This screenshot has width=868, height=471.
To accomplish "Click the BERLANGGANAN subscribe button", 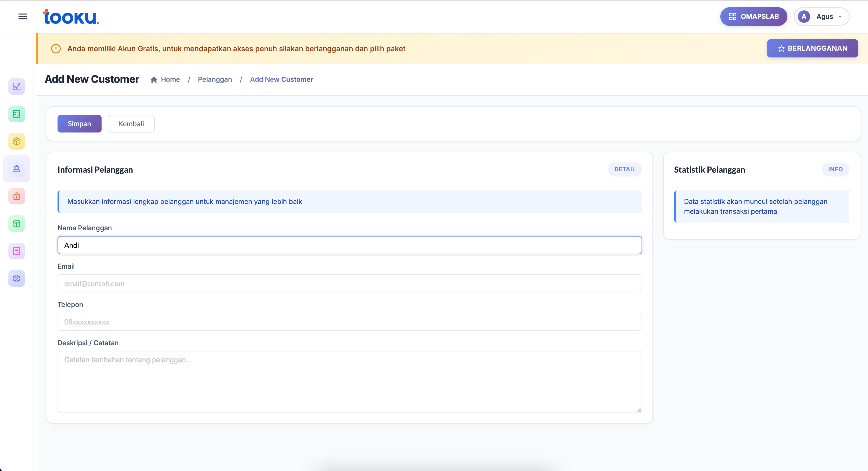I will (x=812, y=48).
